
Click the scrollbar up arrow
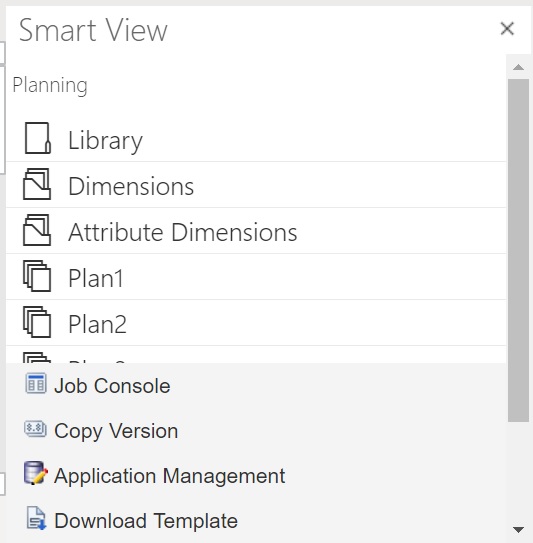(x=518, y=67)
